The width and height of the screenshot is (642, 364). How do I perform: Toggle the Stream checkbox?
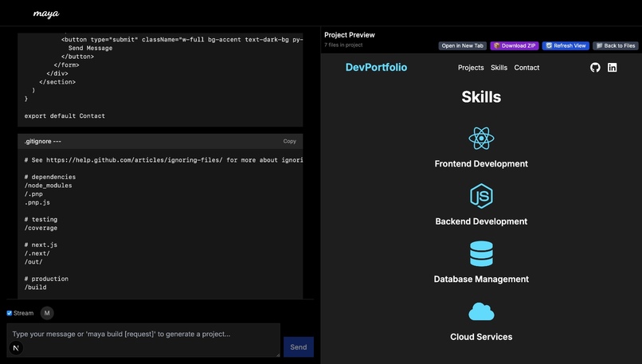pyautogui.click(x=9, y=313)
